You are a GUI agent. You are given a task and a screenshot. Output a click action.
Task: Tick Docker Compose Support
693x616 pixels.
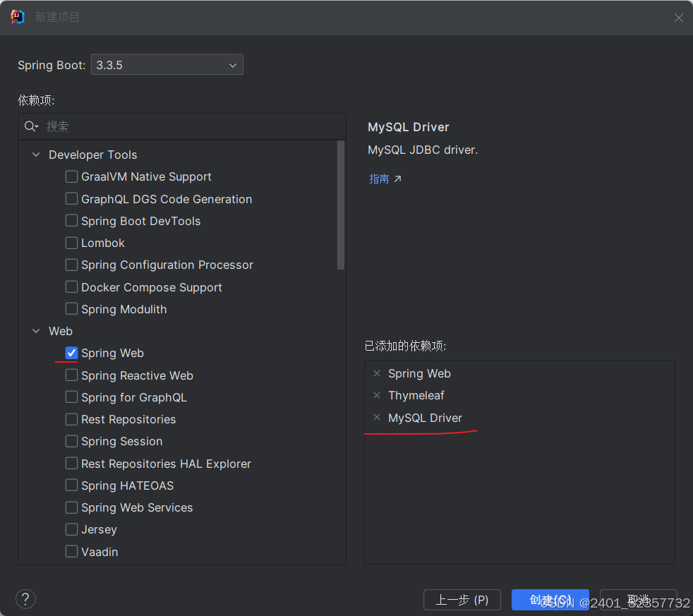[x=71, y=286]
